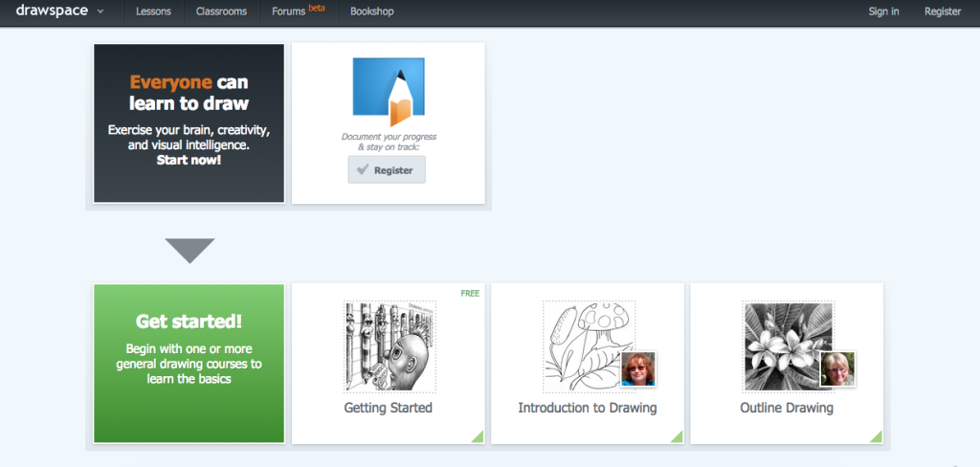Open the Outline Drawing flower thumbnail
The width and height of the screenshot is (980, 467).
click(x=789, y=346)
